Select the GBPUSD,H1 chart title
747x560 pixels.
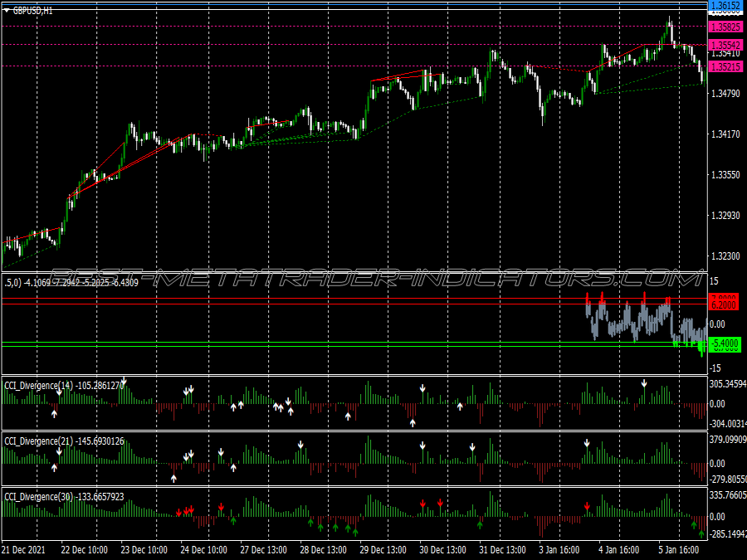point(32,11)
